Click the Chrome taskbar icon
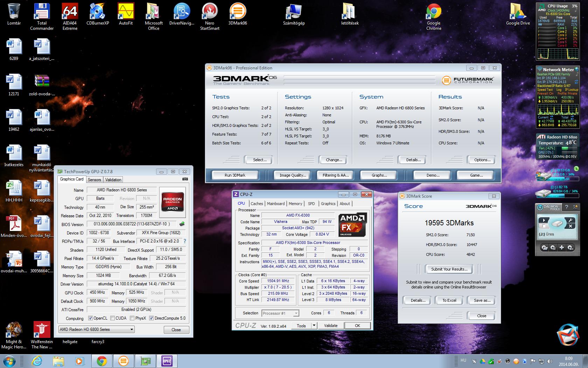Screen dimensions: 588x368 (x=102, y=361)
